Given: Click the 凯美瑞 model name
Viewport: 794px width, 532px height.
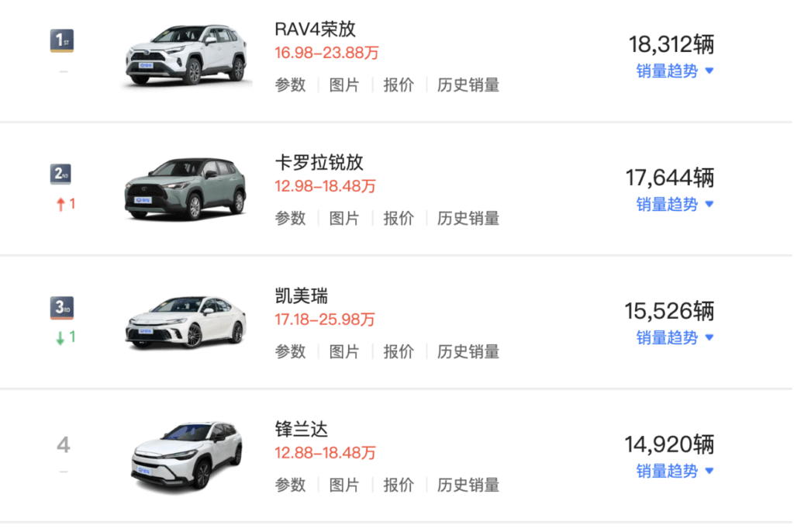Looking at the screenshot, I should click(302, 295).
